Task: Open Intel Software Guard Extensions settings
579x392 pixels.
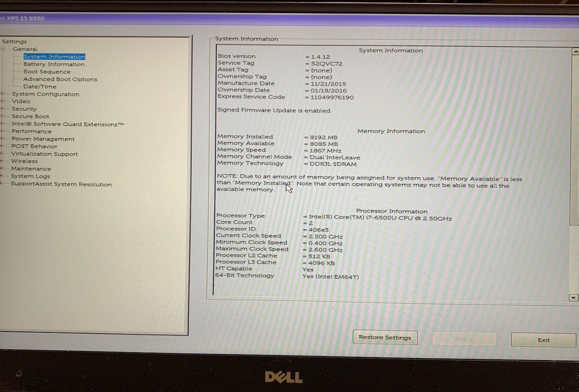Action: 67,124
